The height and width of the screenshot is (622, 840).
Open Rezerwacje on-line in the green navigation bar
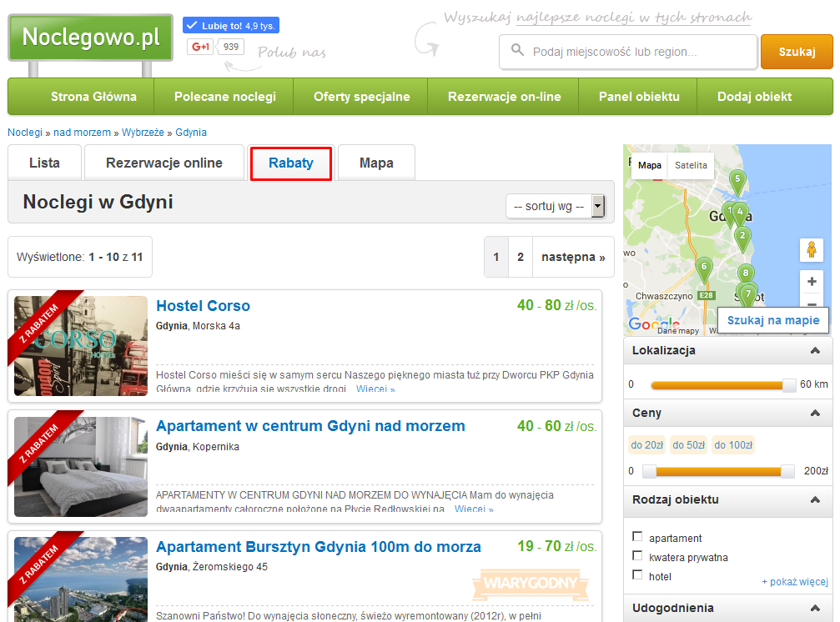[504, 97]
